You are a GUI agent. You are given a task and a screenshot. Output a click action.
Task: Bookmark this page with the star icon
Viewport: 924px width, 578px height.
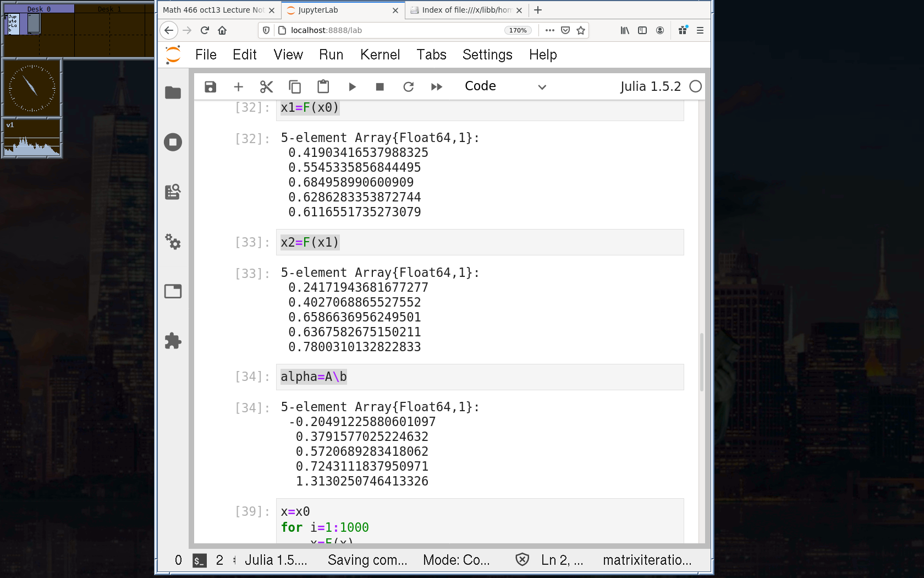(x=581, y=30)
